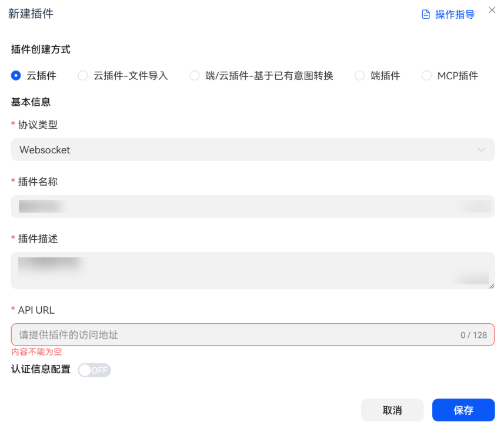Viewport: 504px width, 426px height.
Task: Expand the 协议类型 dropdown chevron
Action: pyautogui.click(x=482, y=150)
